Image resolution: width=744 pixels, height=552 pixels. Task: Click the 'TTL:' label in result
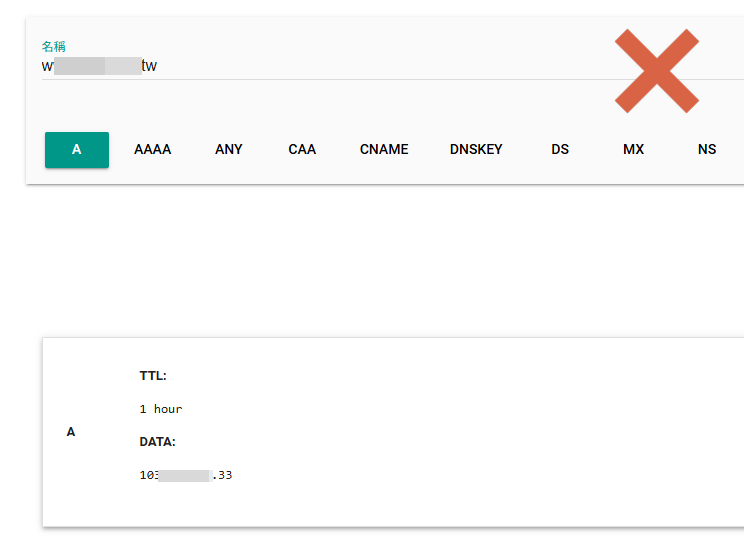(x=153, y=376)
